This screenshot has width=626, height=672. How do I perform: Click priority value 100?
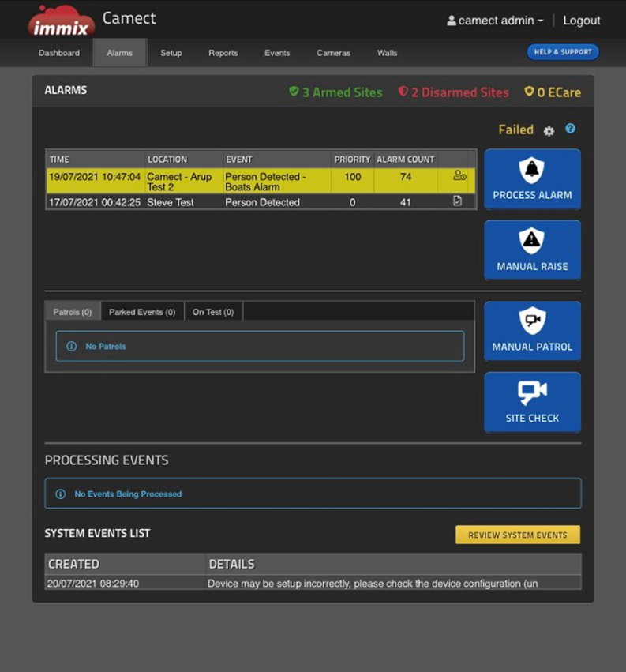click(353, 177)
